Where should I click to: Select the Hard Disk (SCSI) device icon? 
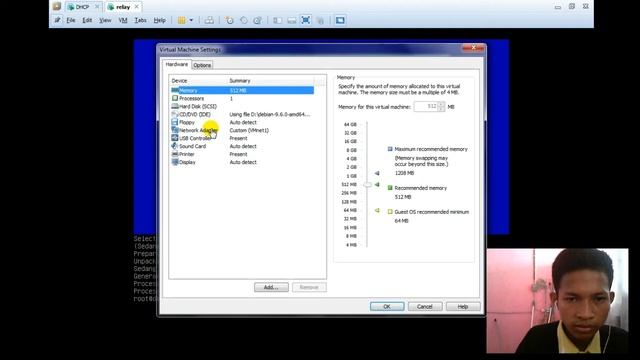tap(175, 106)
